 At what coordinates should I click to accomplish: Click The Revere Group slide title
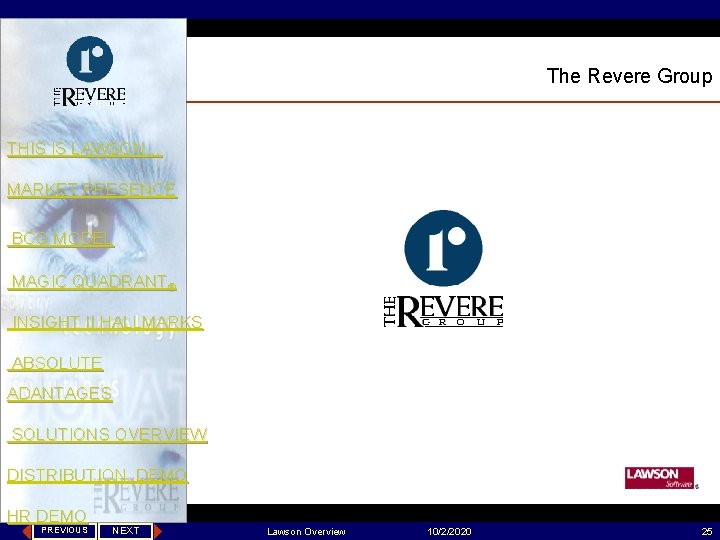[x=629, y=76]
